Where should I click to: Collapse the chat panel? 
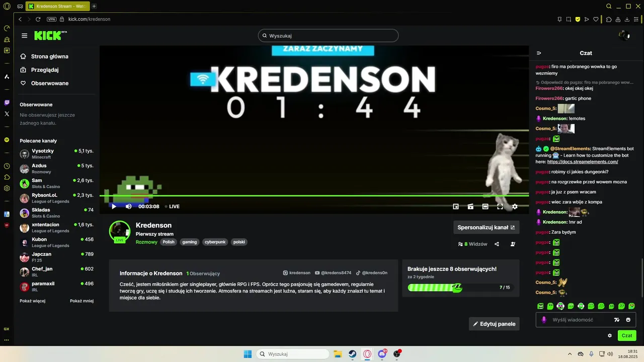tap(539, 53)
